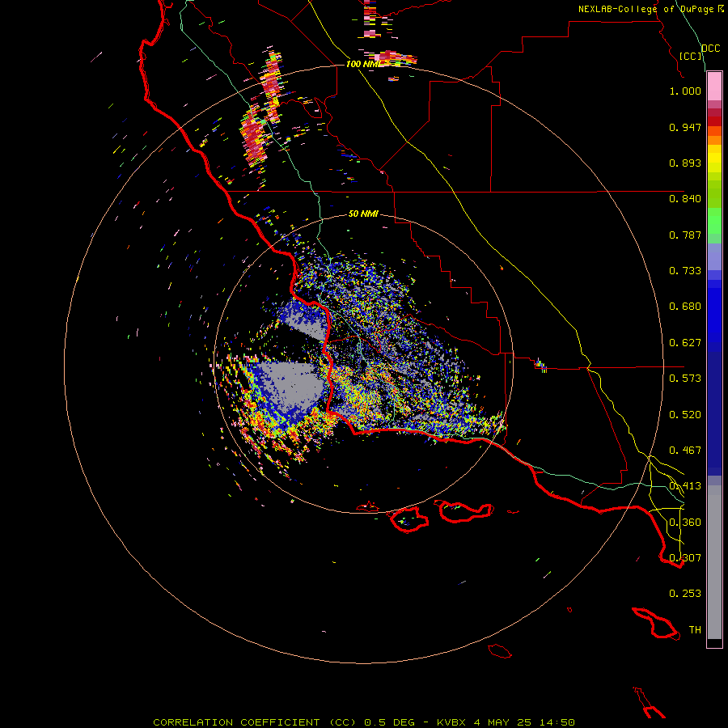
Task: Click the 100 NMI range ring label
Action: tap(362, 64)
